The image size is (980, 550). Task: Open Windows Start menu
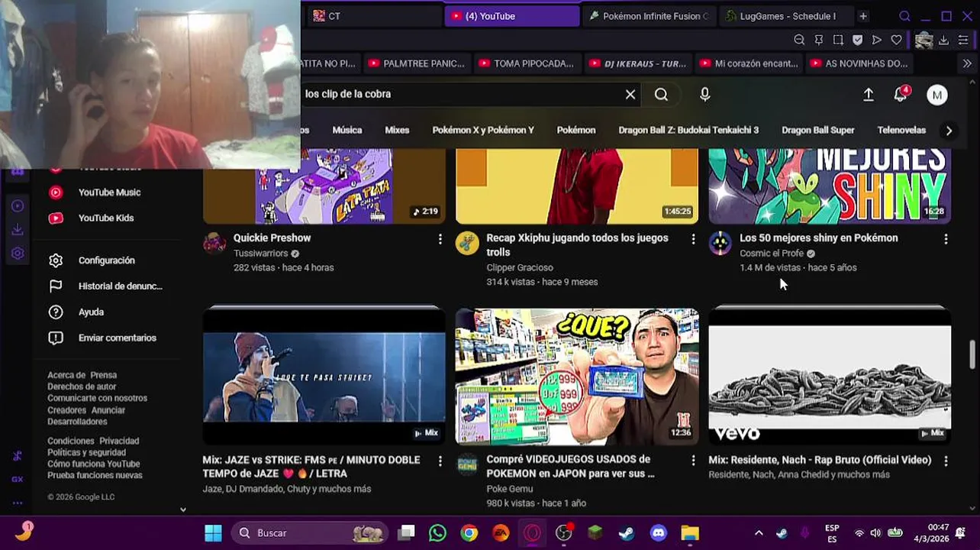point(213,533)
